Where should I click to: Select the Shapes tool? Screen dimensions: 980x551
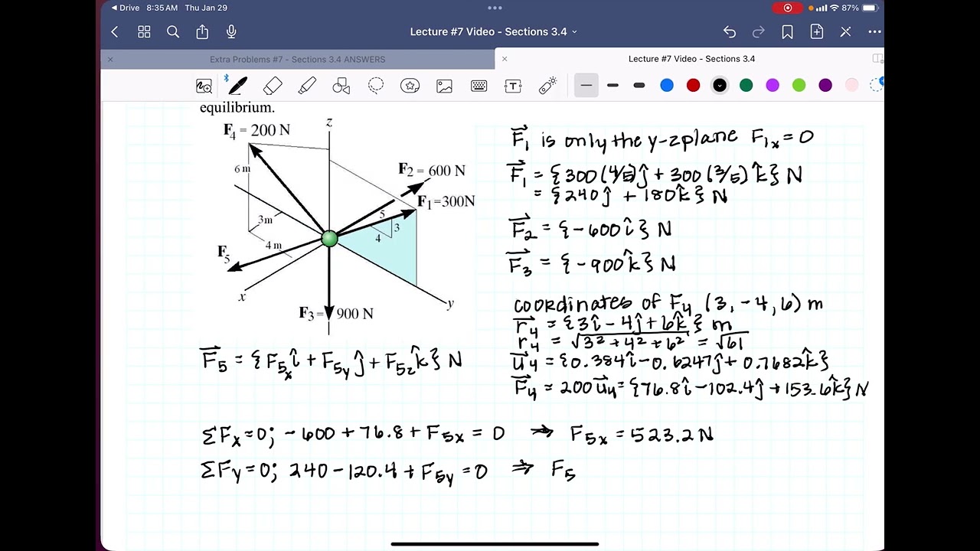tap(341, 86)
